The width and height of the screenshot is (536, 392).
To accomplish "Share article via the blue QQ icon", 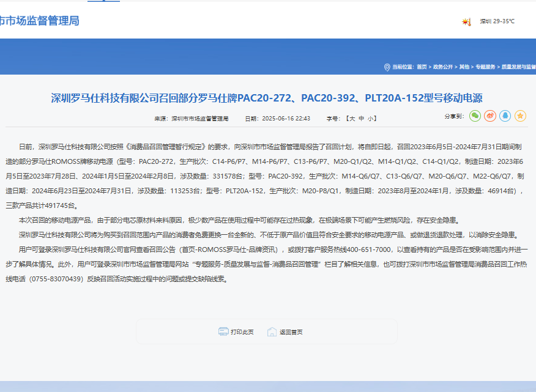I will click(x=505, y=116).
